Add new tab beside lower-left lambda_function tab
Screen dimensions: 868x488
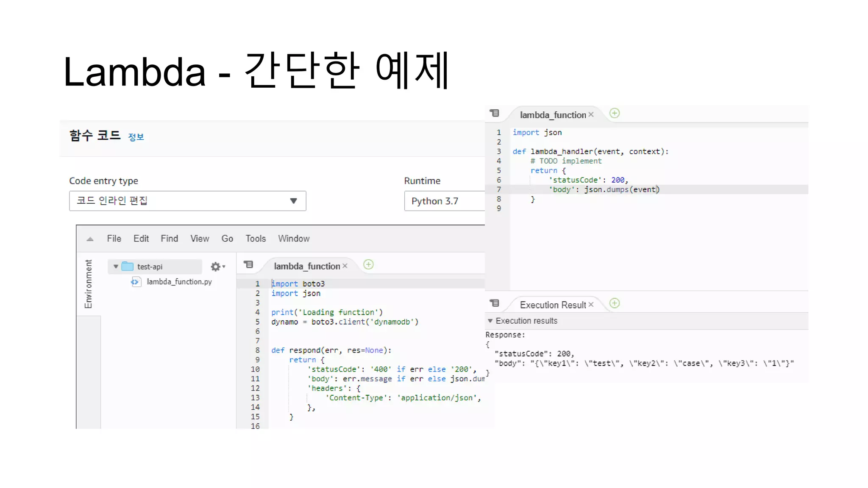368,265
